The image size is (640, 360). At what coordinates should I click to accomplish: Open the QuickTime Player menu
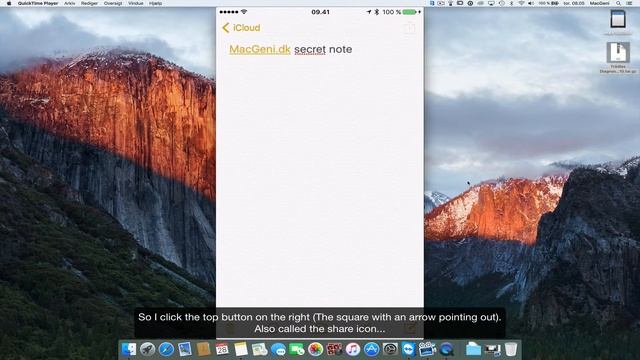point(38,3)
